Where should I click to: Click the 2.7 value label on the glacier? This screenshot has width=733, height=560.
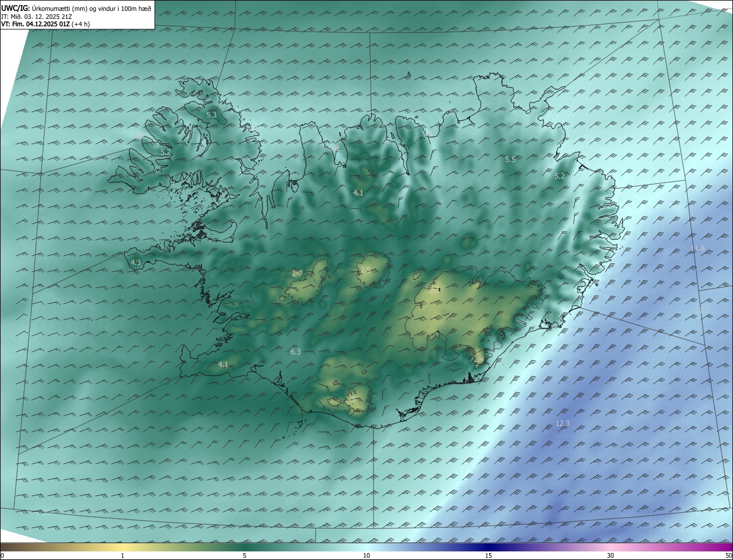point(297,274)
